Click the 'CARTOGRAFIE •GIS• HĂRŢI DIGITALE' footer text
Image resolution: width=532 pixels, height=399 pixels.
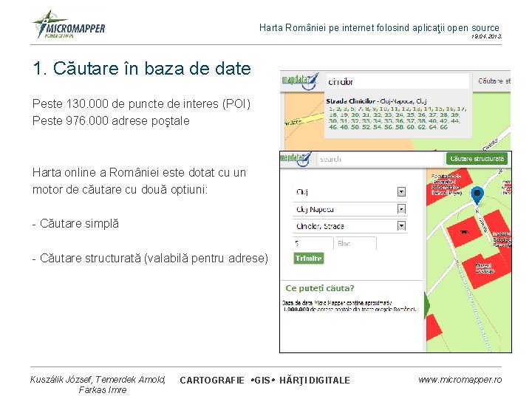pyautogui.click(x=265, y=381)
